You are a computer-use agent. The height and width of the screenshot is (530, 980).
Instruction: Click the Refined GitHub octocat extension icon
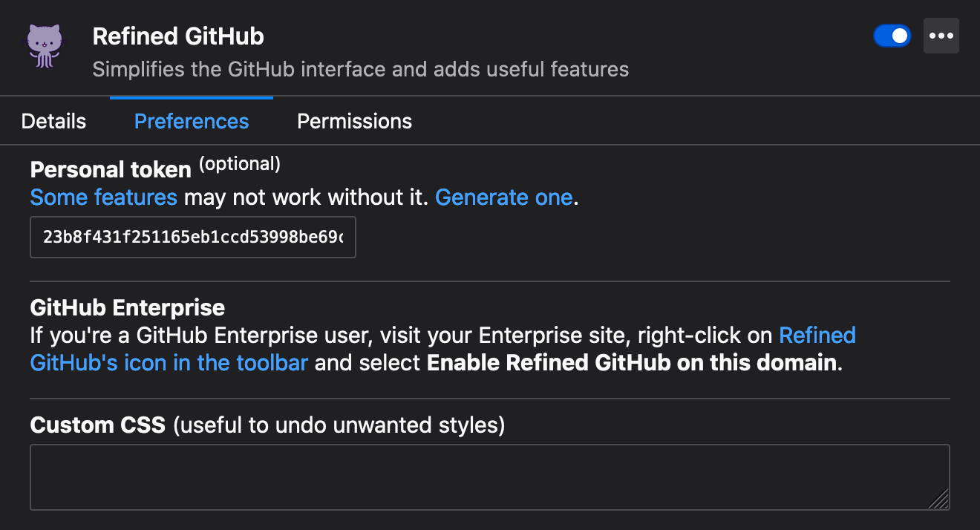point(45,46)
